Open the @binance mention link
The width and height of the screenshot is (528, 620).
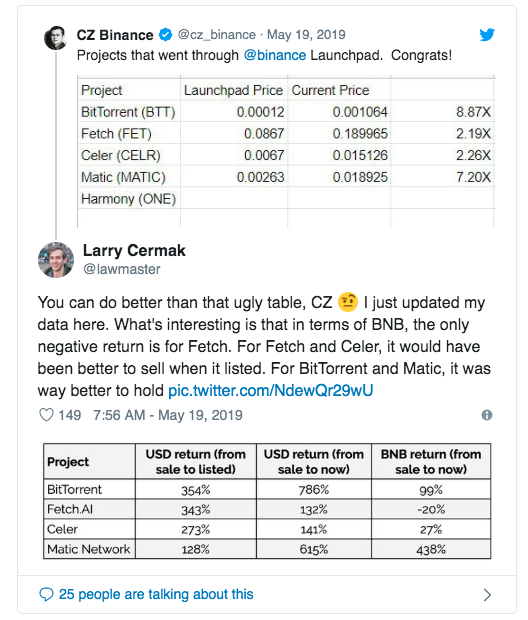(275, 55)
